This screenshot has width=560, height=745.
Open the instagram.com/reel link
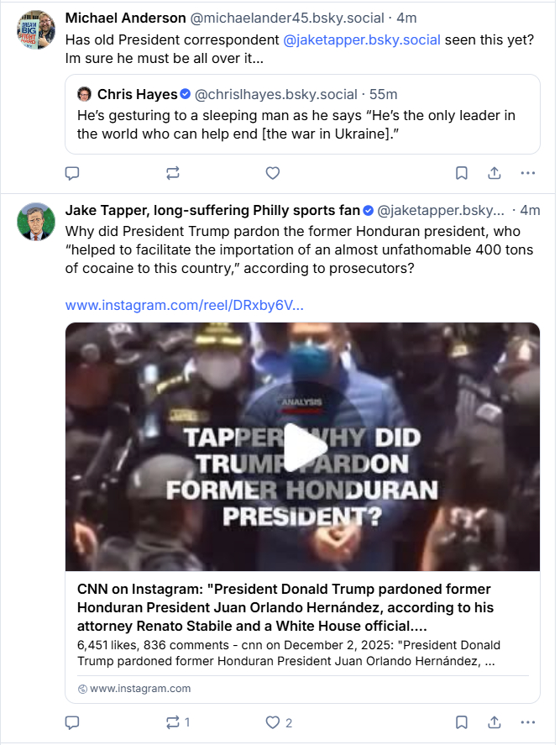point(184,305)
